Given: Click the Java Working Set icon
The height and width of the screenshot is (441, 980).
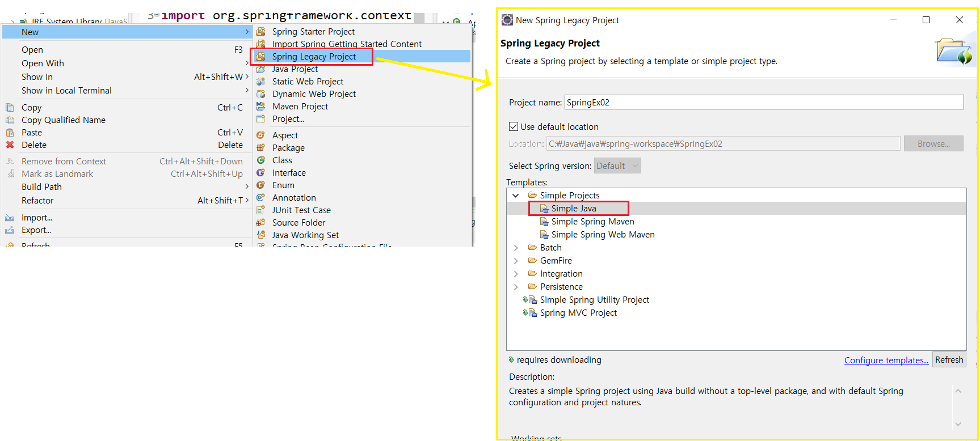Looking at the screenshot, I should click(260, 235).
